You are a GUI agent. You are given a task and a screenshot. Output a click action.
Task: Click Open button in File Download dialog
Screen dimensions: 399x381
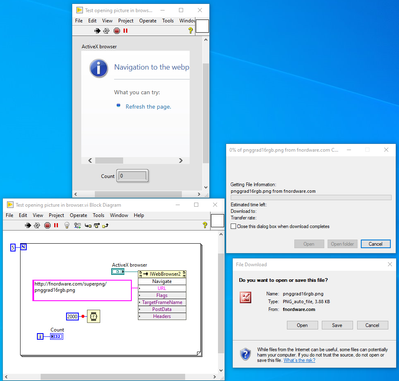pyautogui.click(x=302, y=325)
